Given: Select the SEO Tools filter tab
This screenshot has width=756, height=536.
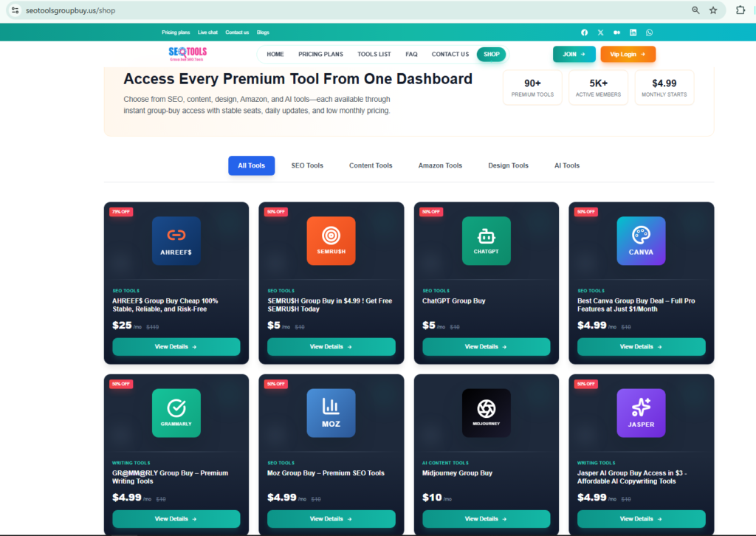Looking at the screenshot, I should point(307,165).
